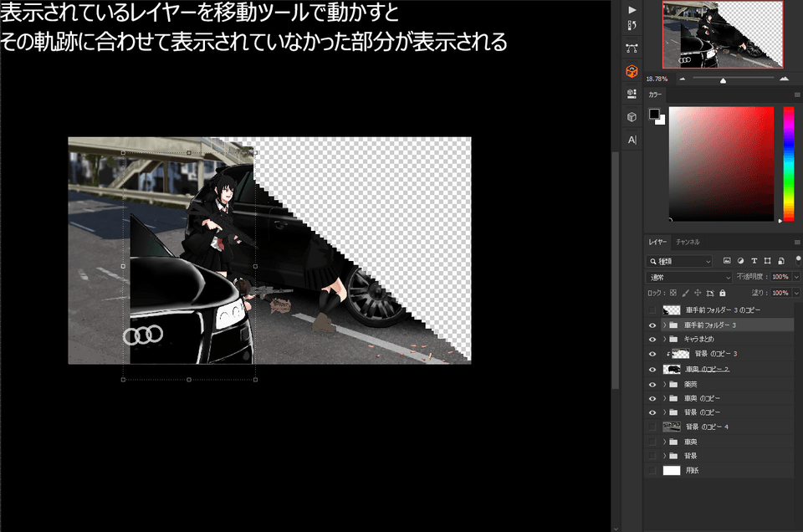
Task: Show the 車手前フォルダー 3 のコピー layer
Action: point(652,310)
